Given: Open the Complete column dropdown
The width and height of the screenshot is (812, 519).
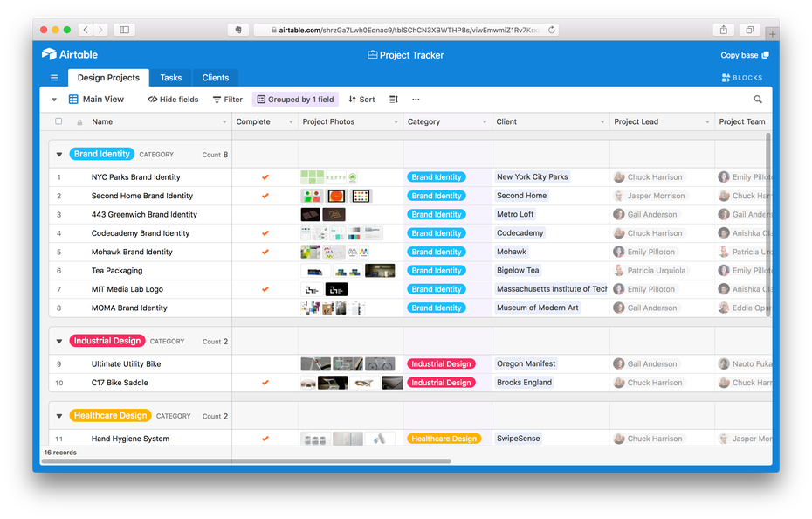Looking at the screenshot, I should tap(291, 122).
